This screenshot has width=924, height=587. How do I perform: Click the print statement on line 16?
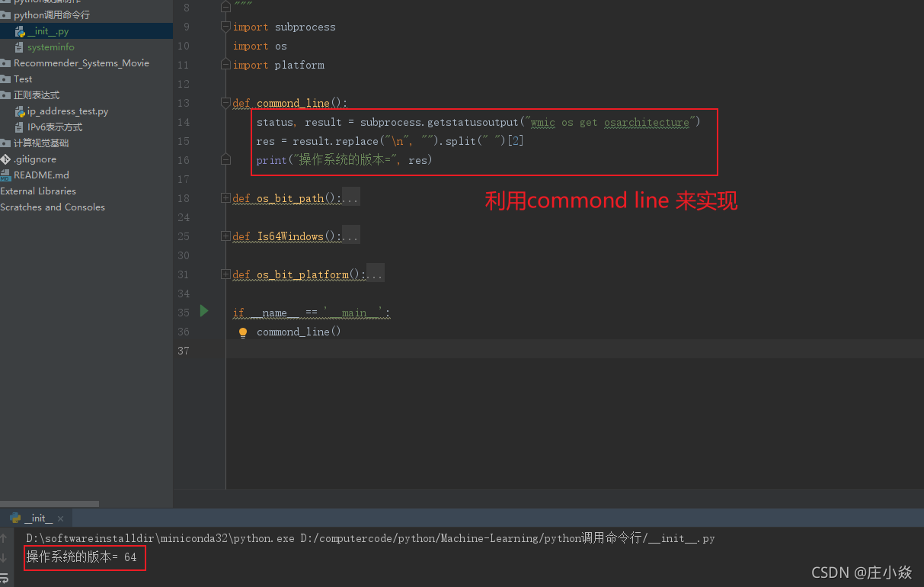point(344,160)
